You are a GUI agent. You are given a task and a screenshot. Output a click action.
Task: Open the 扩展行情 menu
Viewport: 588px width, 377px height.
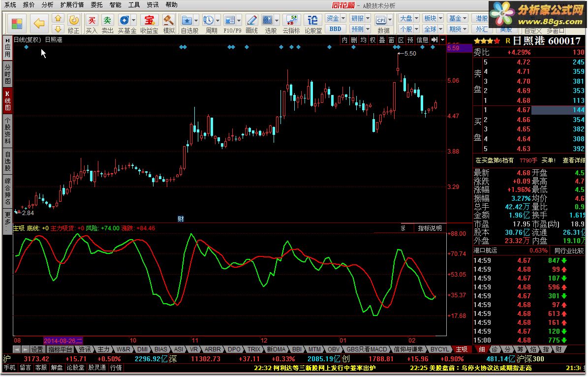tap(72, 5)
